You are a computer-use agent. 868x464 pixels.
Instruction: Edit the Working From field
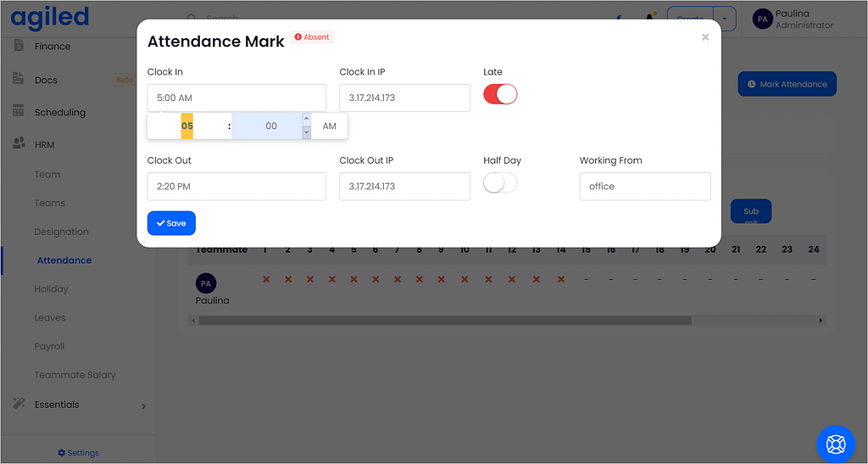(645, 187)
